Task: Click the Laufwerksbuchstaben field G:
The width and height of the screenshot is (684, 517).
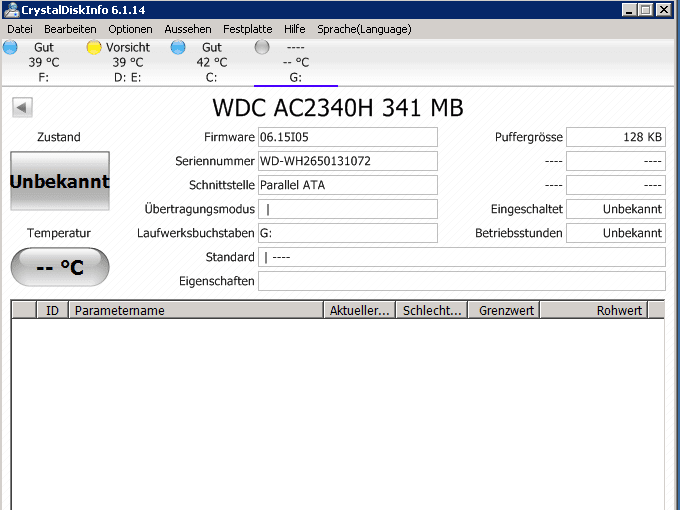Action: point(348,233)
